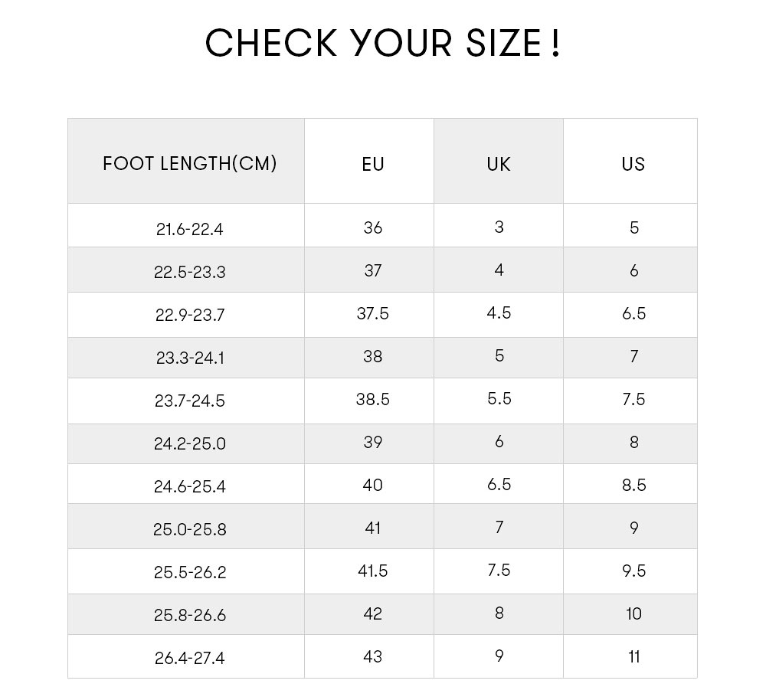Select the UK column header

[498, 164]
